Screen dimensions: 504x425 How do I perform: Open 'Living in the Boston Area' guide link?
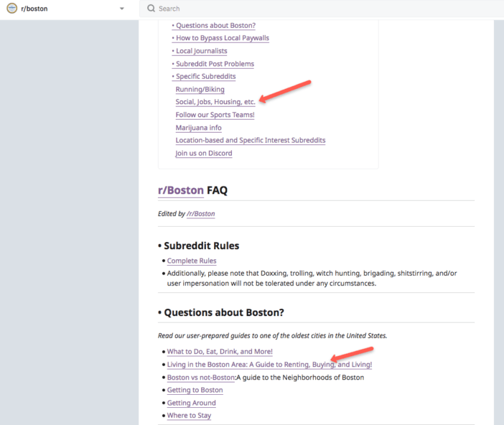tap(269, 364)
